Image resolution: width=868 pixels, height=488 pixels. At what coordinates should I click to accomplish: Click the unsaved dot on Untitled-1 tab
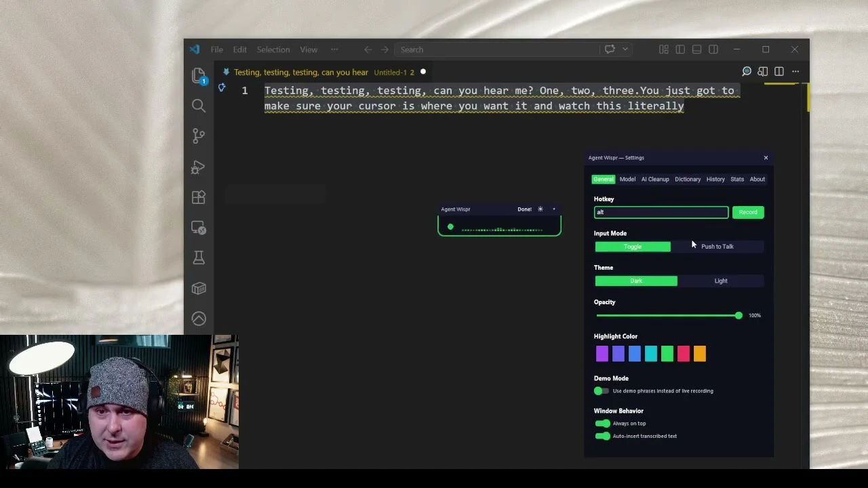(423, 72)
